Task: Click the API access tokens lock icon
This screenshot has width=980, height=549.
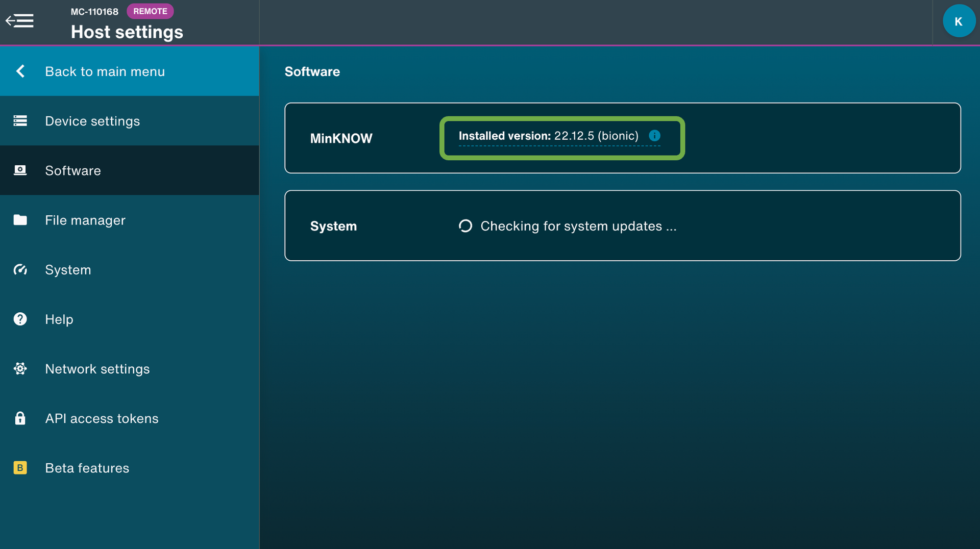Action: click(20, 418)
